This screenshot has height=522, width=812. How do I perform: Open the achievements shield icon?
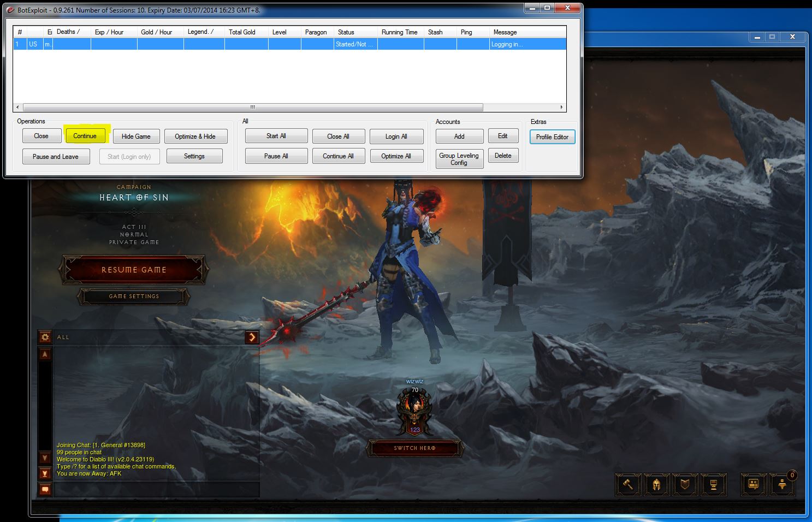685,484
